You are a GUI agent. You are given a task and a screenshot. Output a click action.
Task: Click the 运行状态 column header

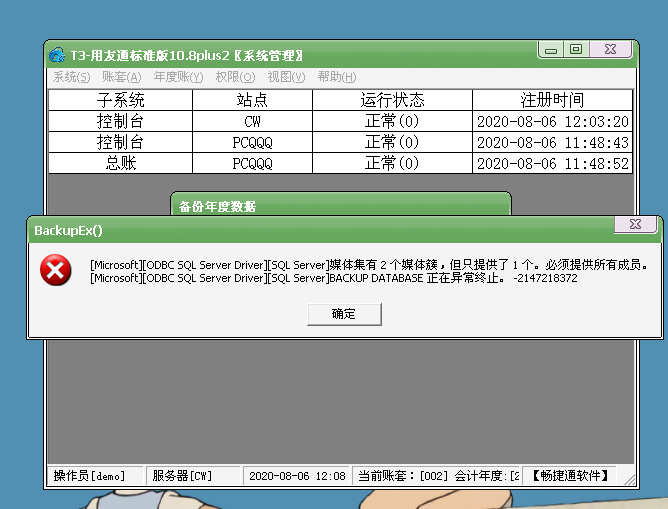tap(392, 100)
